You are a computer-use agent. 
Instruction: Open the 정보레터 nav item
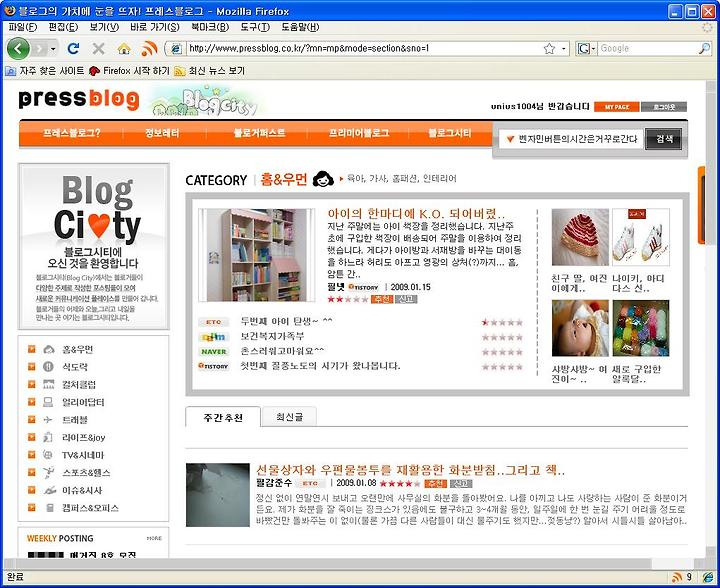tap(162, 133)
